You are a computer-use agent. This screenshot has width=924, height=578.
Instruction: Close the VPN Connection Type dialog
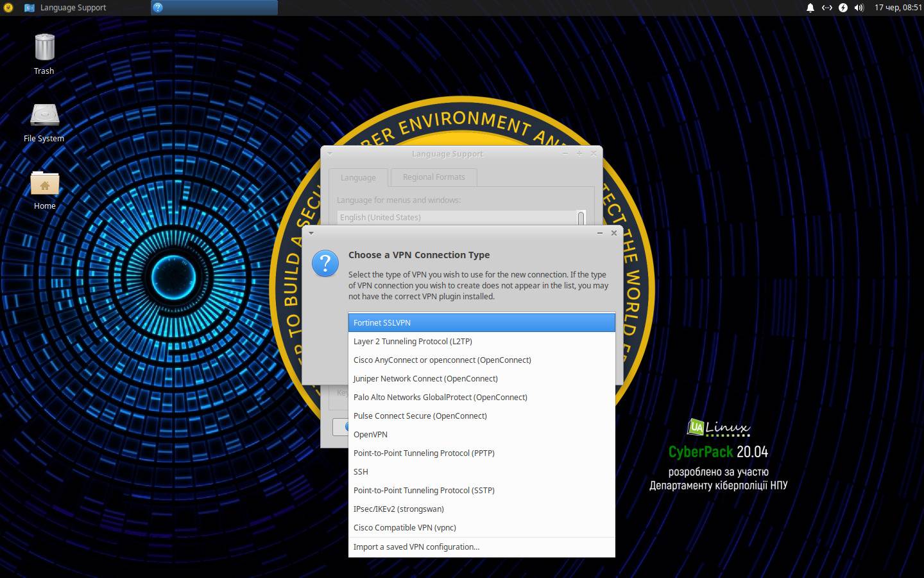coord(614,233)
